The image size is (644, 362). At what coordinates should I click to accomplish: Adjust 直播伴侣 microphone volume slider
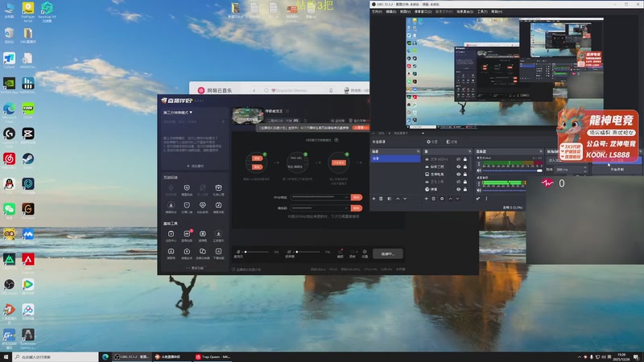coord(256,252)
